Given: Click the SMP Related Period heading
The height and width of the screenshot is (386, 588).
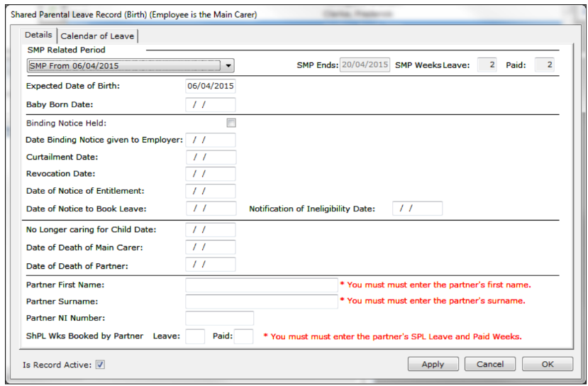Looking at the screenshot, I should (67, 50).
